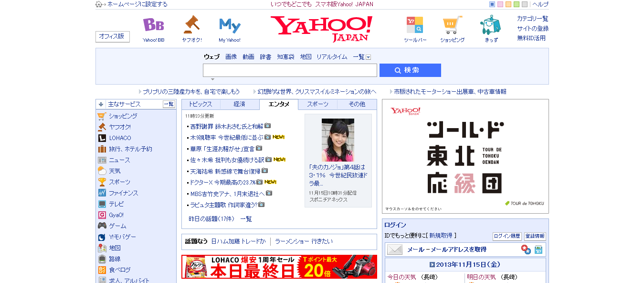This screenshot has width=644, height=283.
Task: Click inside the web search text box
Action: [x=290, y=70]
